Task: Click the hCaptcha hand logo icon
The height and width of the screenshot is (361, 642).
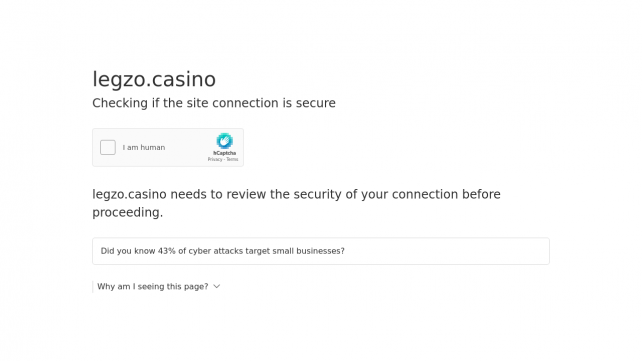Action: click(x=224, y=141)
